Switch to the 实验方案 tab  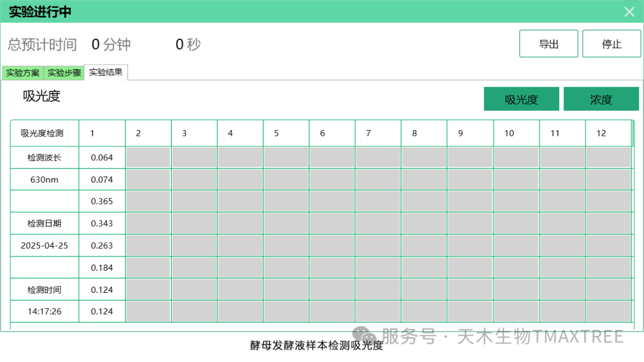(23, 73)
